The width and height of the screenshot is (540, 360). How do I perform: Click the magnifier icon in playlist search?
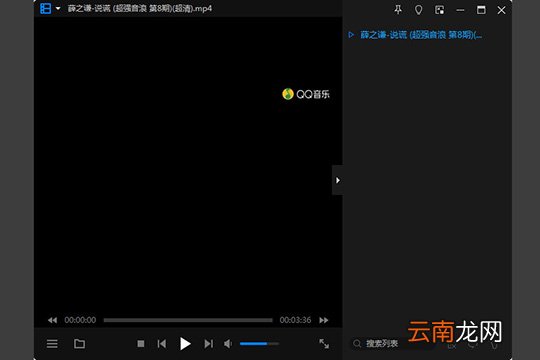pos(357,344)
